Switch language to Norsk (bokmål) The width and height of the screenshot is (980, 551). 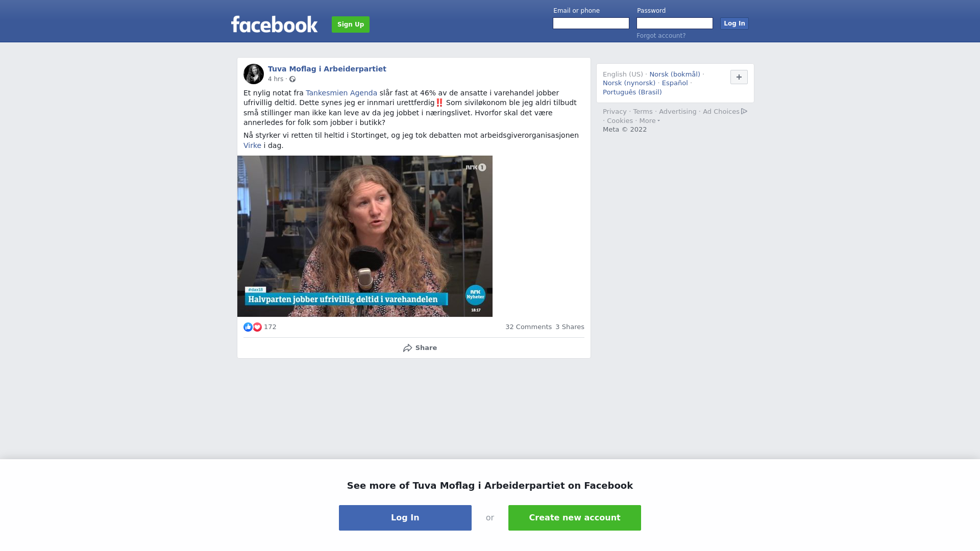[675, 74]
